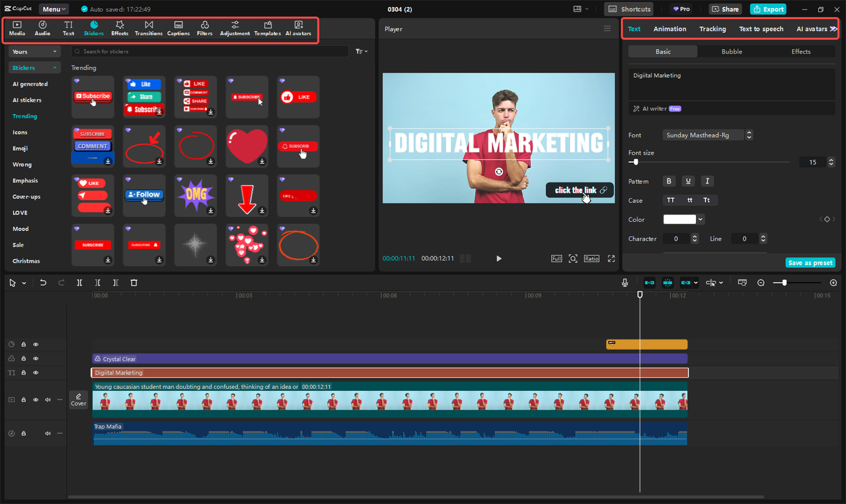Mute the Trap Mafia audio track
This screenshot has width=846, height=504.
click(x=48, y=433)
